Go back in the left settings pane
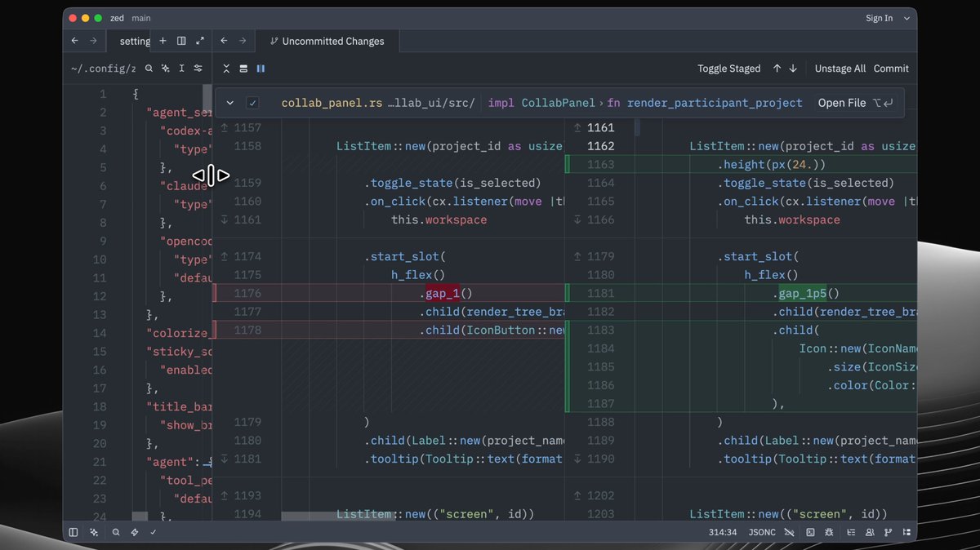This screenshot has height=550, width=980. click(74, 41)
